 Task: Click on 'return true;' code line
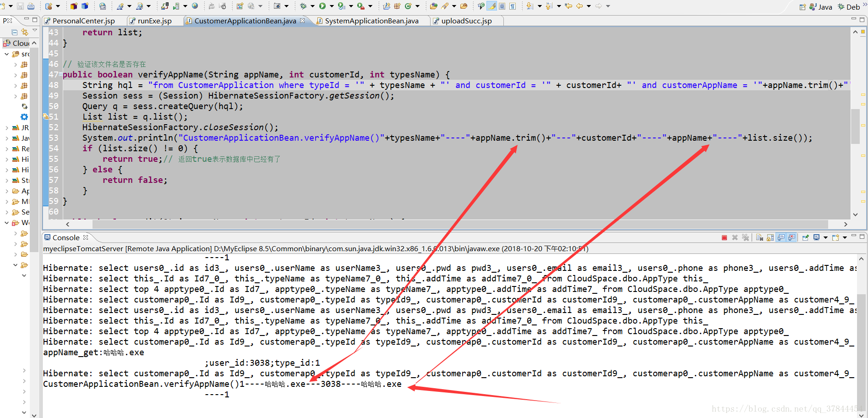[x=132, y=159]
